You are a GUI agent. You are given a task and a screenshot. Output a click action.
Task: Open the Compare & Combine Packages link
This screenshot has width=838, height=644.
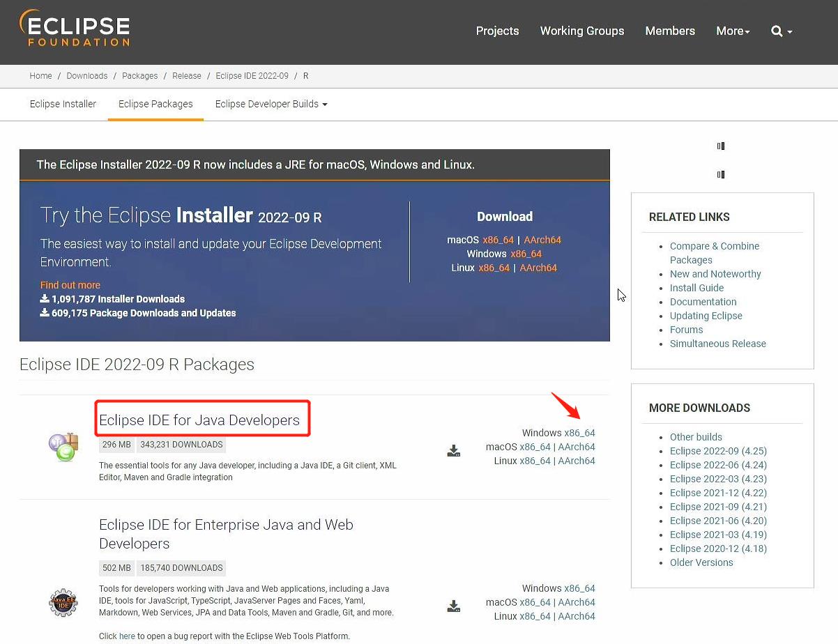[x=715, y=246]
